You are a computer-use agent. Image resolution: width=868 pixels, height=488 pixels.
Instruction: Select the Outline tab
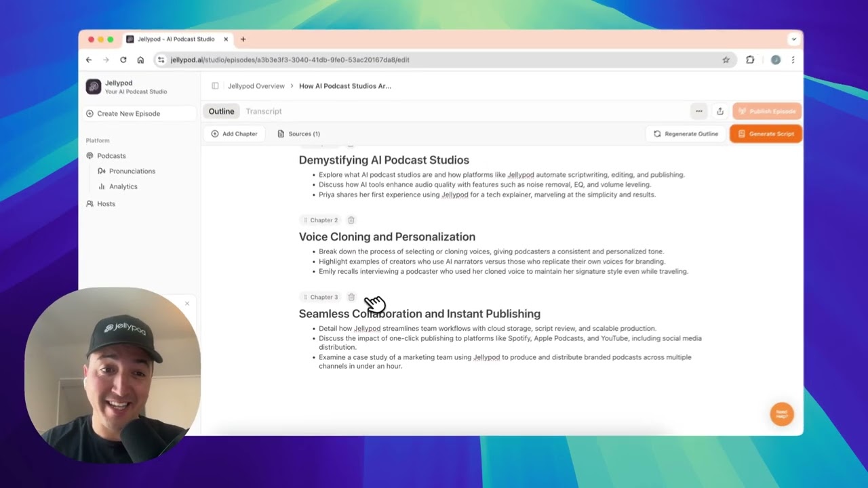pyautogui.click(x=221, y=111)
